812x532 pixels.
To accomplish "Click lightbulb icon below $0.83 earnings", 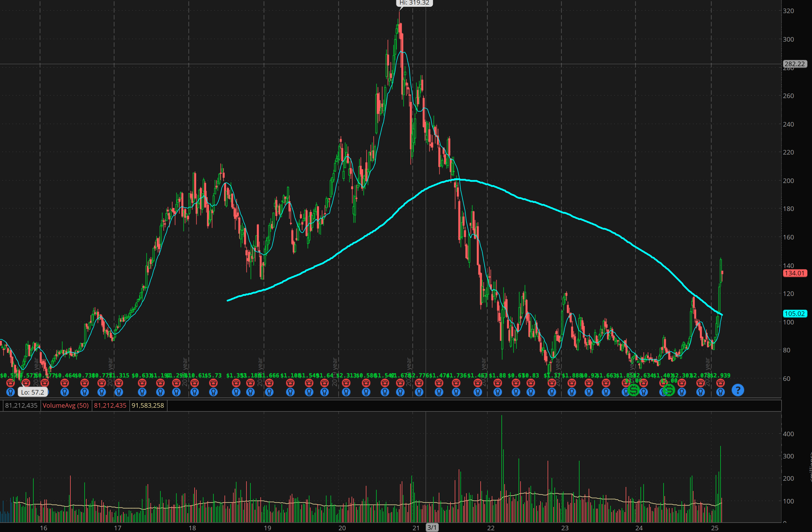I will [x=531, y=392].
